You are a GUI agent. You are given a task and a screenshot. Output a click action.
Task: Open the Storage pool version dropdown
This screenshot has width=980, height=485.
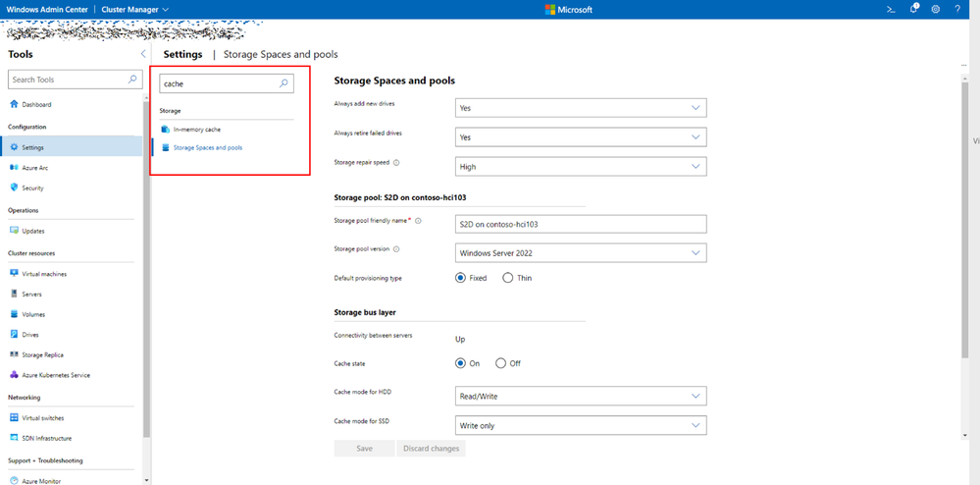(x=581, y=253)
